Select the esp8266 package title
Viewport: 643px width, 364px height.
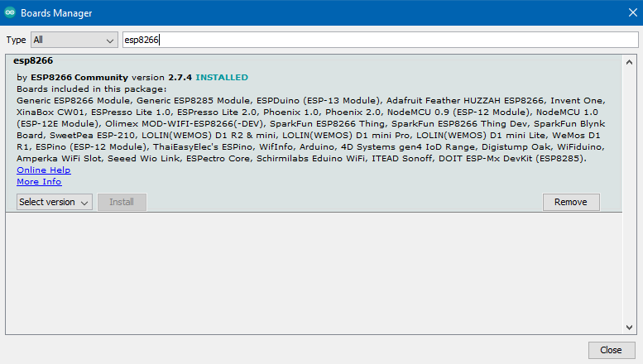(33, 60)
